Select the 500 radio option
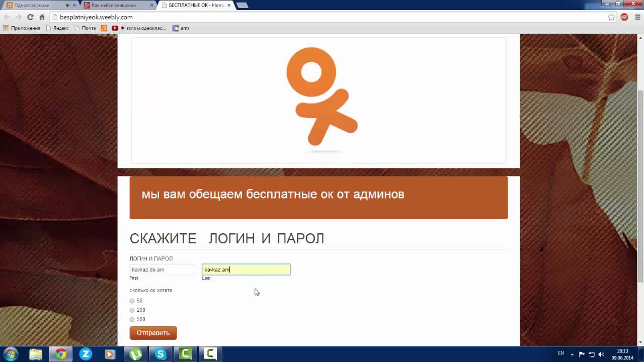Screen dimensions: 644x362 point(132,319)
